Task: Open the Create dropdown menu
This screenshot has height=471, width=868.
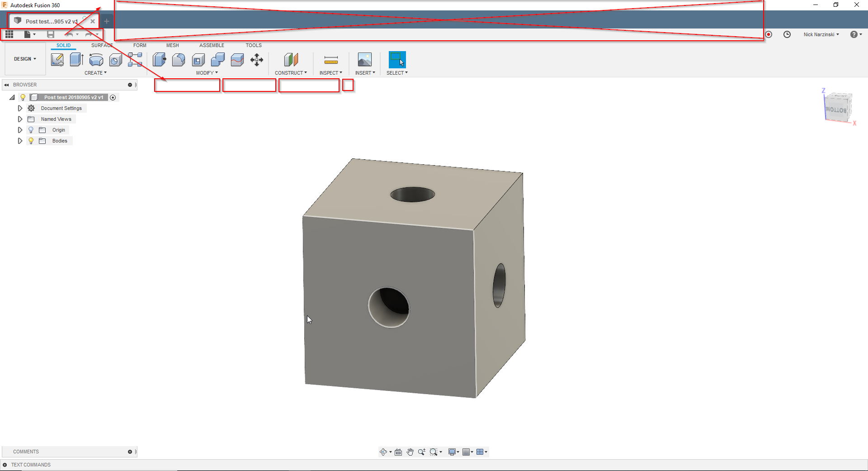Action: point(96,73)
